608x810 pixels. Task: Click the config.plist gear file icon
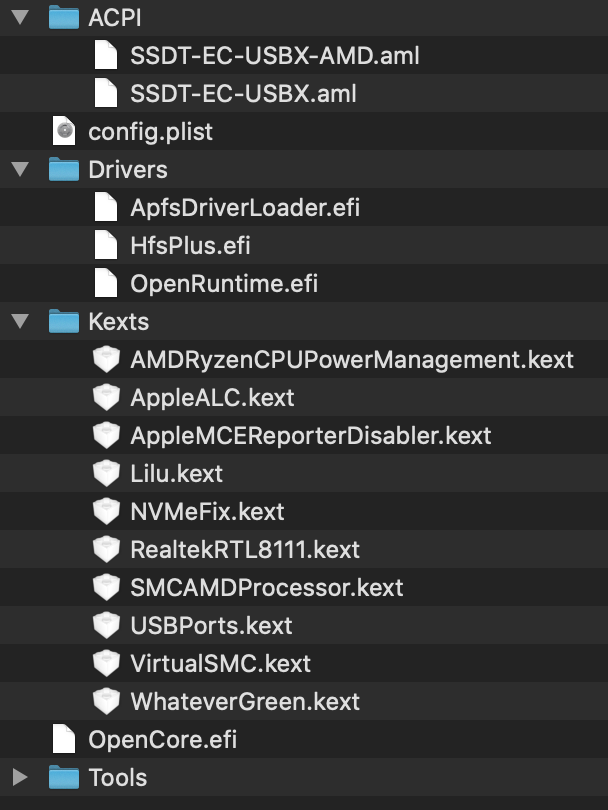[x=64, y=131]
